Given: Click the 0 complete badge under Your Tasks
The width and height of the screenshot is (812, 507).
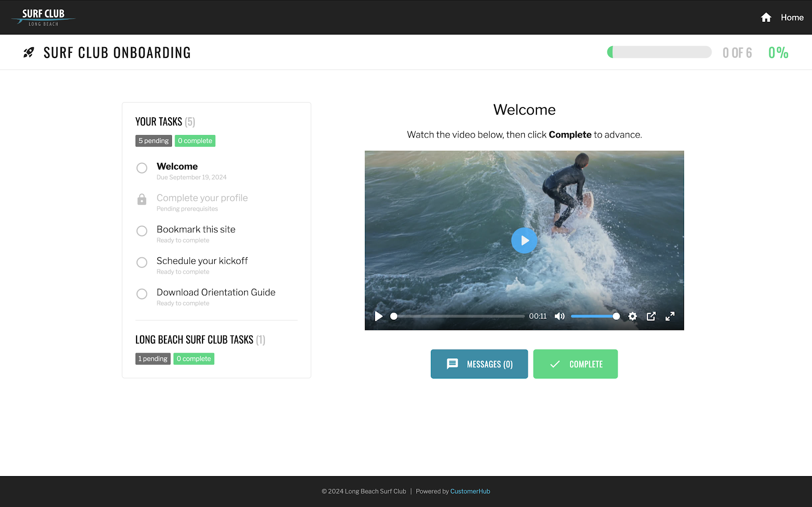Looking at the screenshot, I should coord(195,141).
